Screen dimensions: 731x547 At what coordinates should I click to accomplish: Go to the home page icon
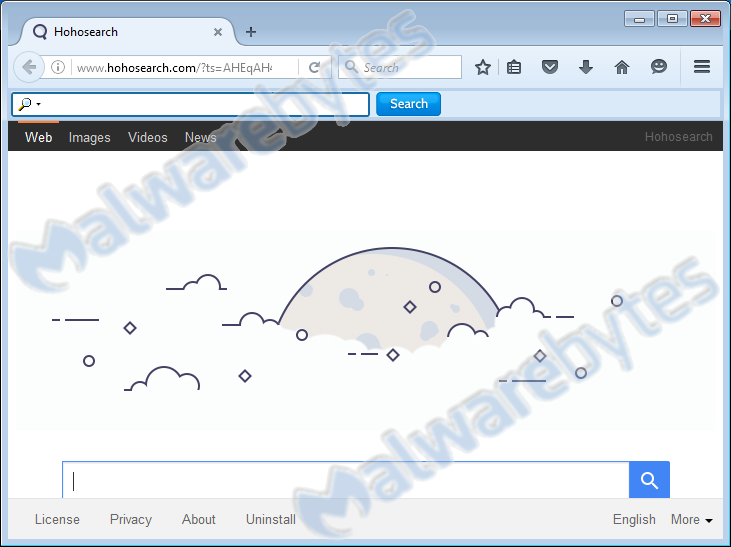click(x=622, y=67)
